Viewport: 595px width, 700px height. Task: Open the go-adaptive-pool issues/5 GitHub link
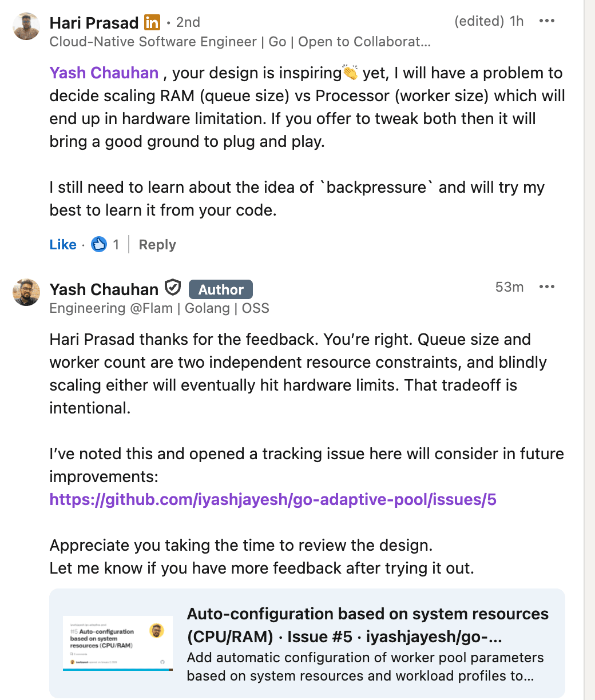pos(273,500)
